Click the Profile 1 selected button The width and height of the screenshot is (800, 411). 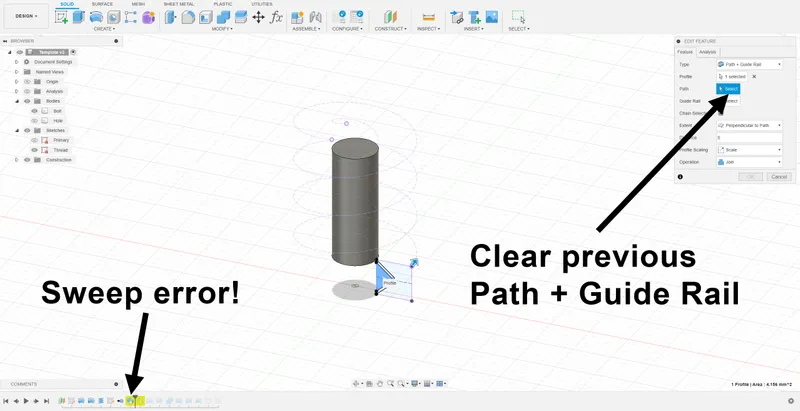pyautogui.click(x=732, y=76)
